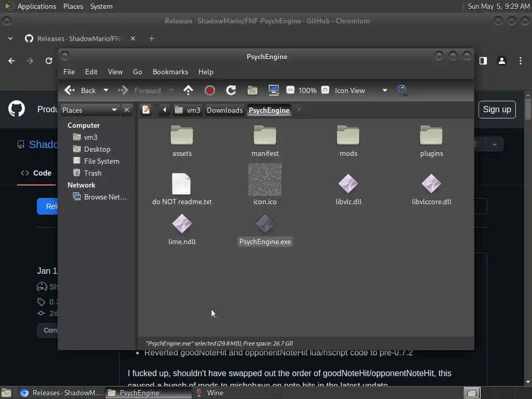The height and width of the screenshot is (399, 532).
Task: Open the Code tab on GitHub page
Action: tap(36, 173)
